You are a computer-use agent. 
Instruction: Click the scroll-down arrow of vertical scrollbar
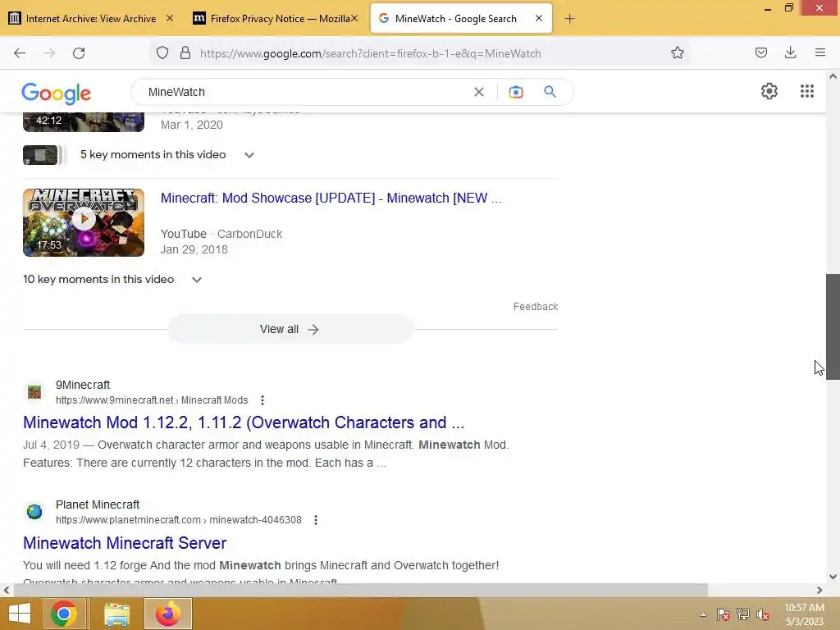(833, 577)
